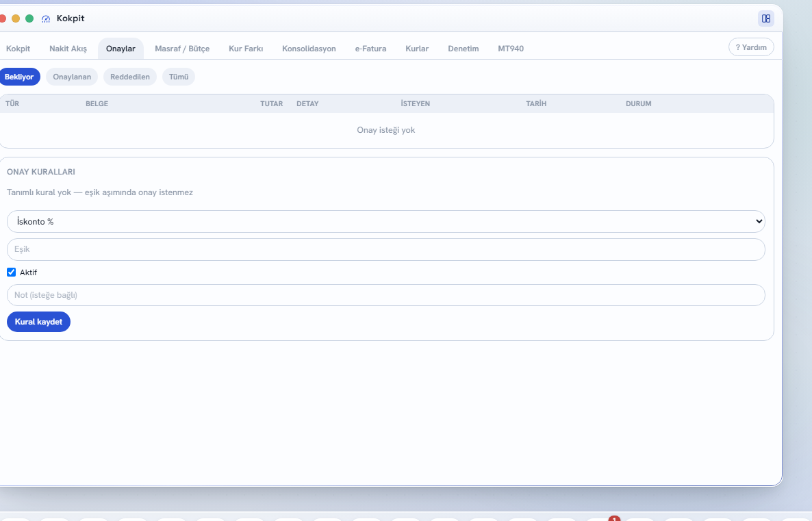Click the Yardım help button
This screenshot has height=521, width=812.
tap(751, 47)
